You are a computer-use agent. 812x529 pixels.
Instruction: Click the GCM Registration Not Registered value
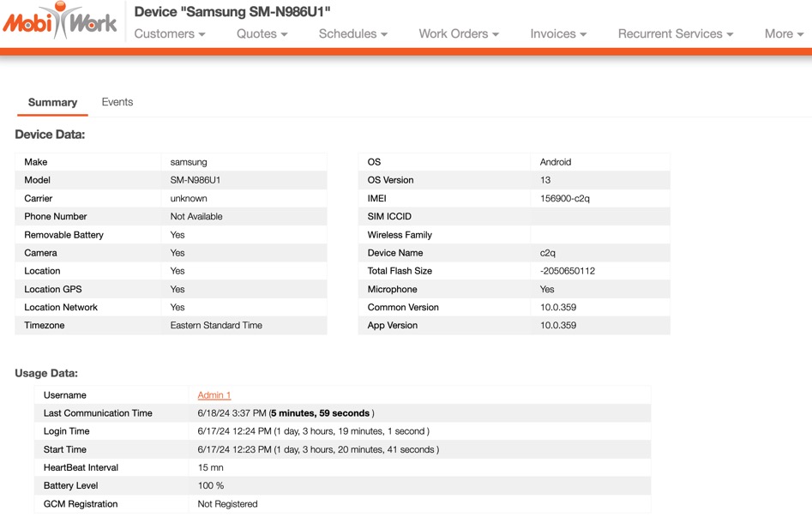[x=227, y=504]
